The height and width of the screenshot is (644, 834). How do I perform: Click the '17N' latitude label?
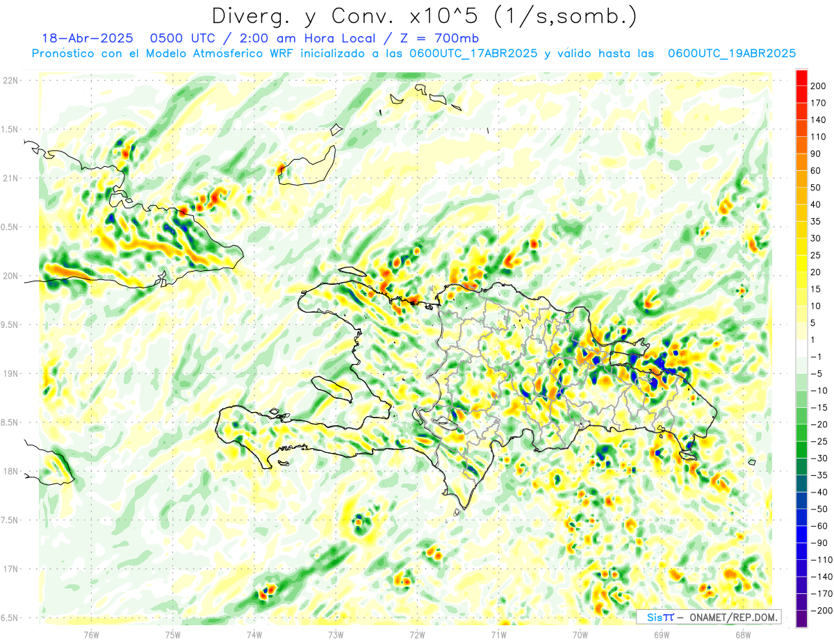coord(10,569)
